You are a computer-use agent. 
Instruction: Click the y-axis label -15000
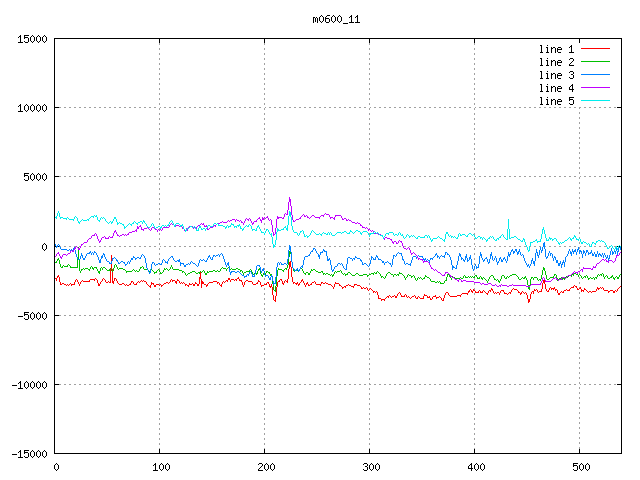pos(29,454)
